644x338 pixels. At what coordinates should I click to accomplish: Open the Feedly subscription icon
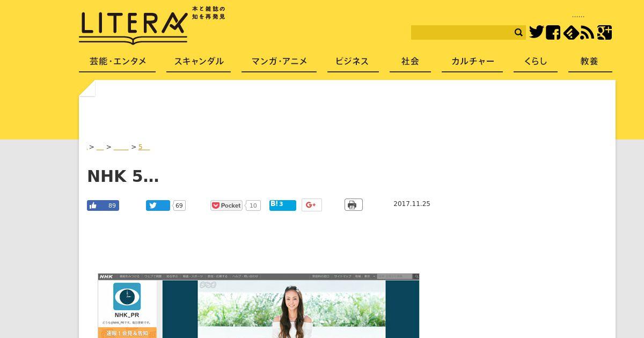(570, 32)
